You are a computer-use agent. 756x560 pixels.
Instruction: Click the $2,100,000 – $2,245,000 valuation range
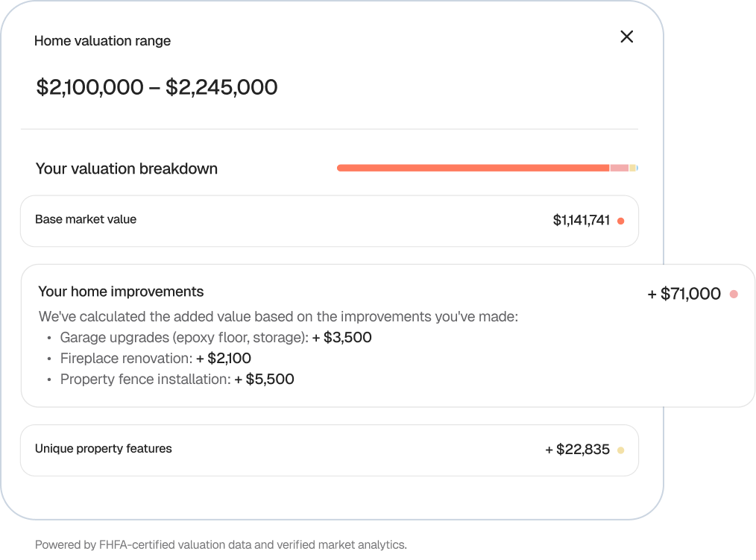coord(157,87)
